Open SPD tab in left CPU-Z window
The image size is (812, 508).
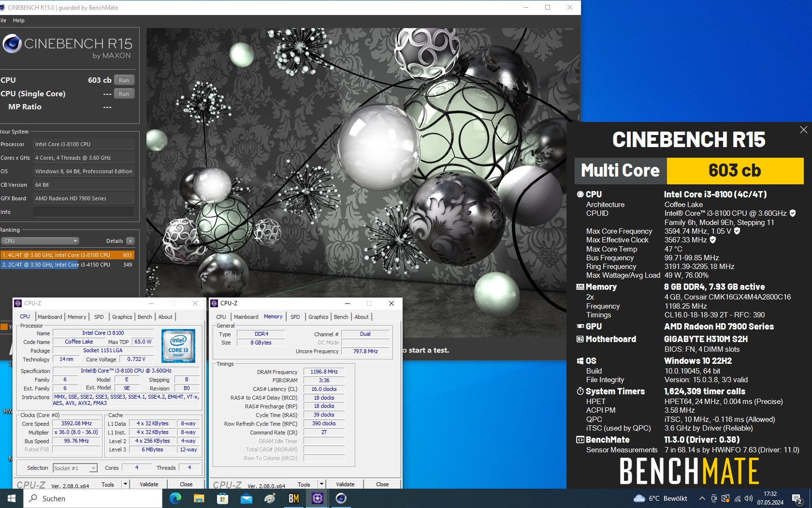pos(99,317)
